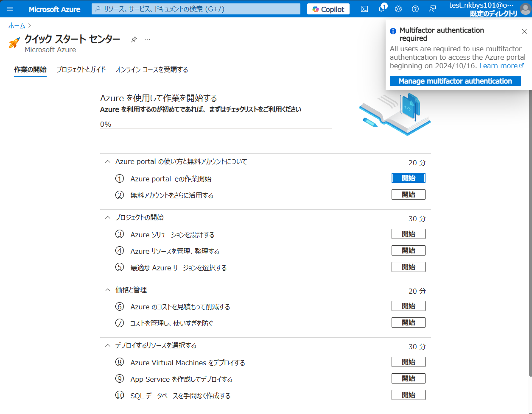
Task: Click the text Azure リソースを管理、整理する
Action: [x=175, y=251]
